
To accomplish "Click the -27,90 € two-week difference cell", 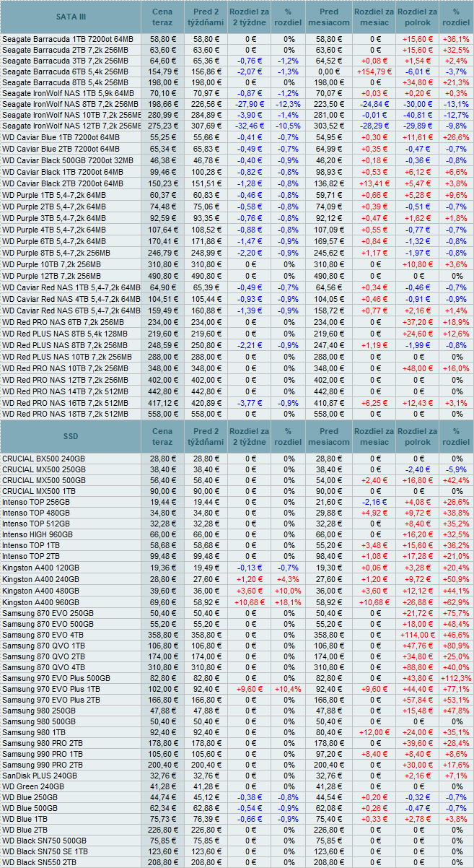I will [x=250, y=104].
